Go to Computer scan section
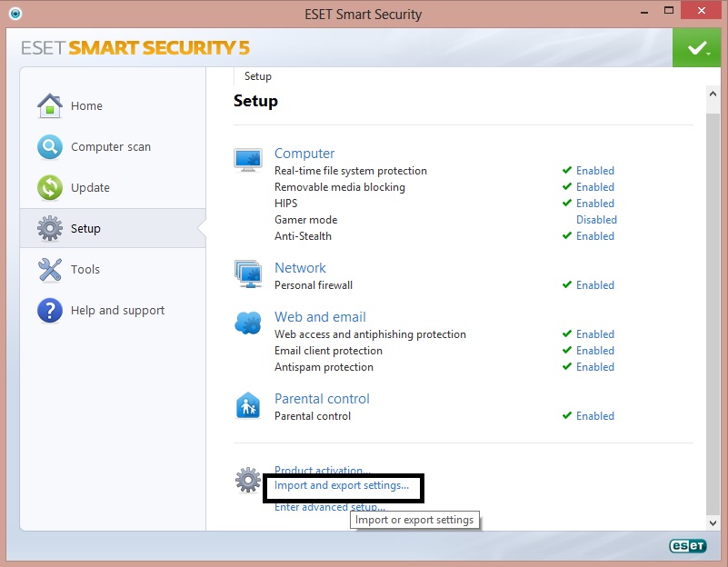The height and width of the screenshot is (567, 728). point(113,146)
